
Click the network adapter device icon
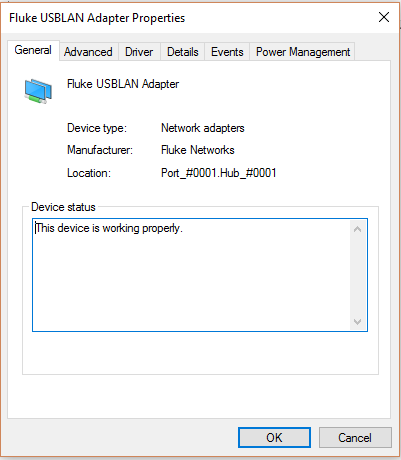pyautogui.click(x=38, y=91)
